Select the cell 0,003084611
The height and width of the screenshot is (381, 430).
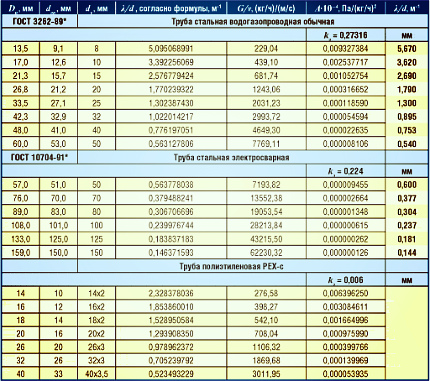pos(346,307)
